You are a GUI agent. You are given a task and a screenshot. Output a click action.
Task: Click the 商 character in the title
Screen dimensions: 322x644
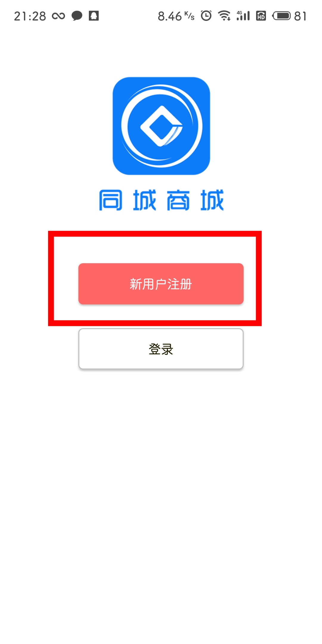[178, 200]
